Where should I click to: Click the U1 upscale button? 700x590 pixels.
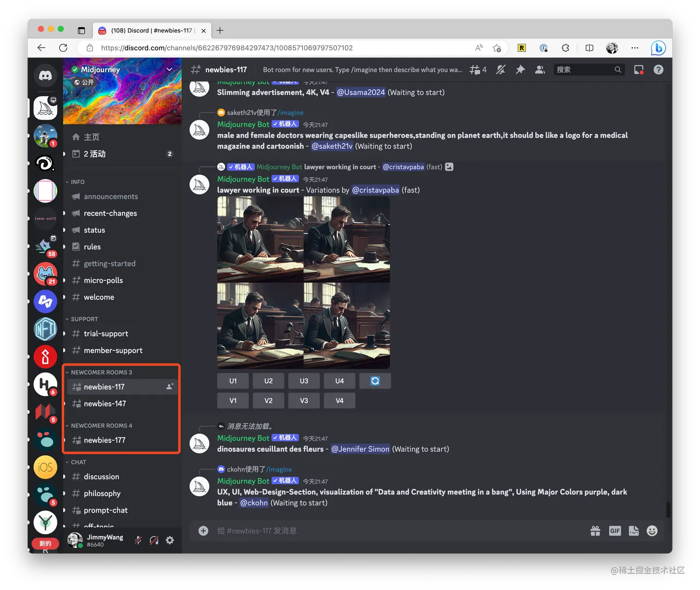pos(233,381)
